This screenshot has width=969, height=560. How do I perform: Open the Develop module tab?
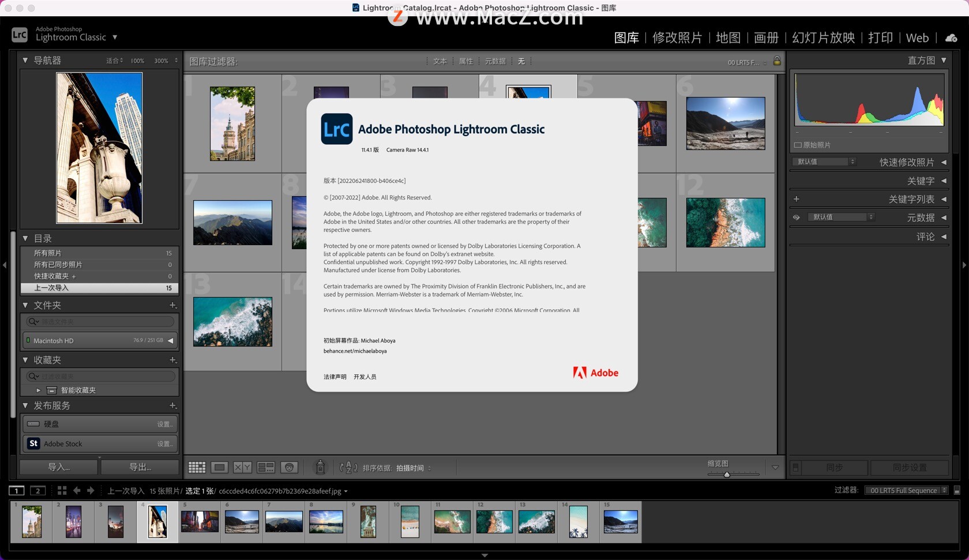pyautogui.click(x=677, y=38)
